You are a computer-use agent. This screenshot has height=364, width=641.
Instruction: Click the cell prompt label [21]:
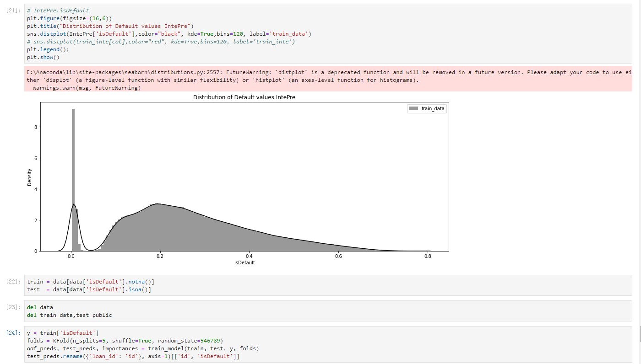click(x=14, y=11)
